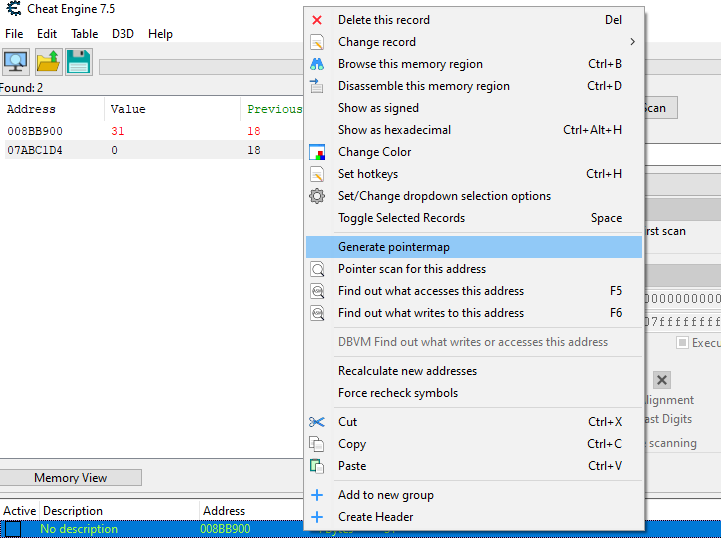The height and width of the screenshot is (538, 721).
Task: Open the Edit menu
Action: (47, 34)
